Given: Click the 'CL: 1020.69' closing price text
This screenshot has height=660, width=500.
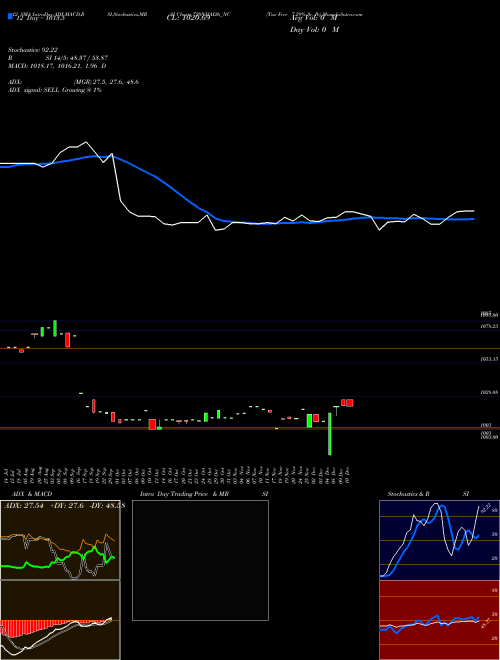Looking at the screenshot, I should point(188,18).
